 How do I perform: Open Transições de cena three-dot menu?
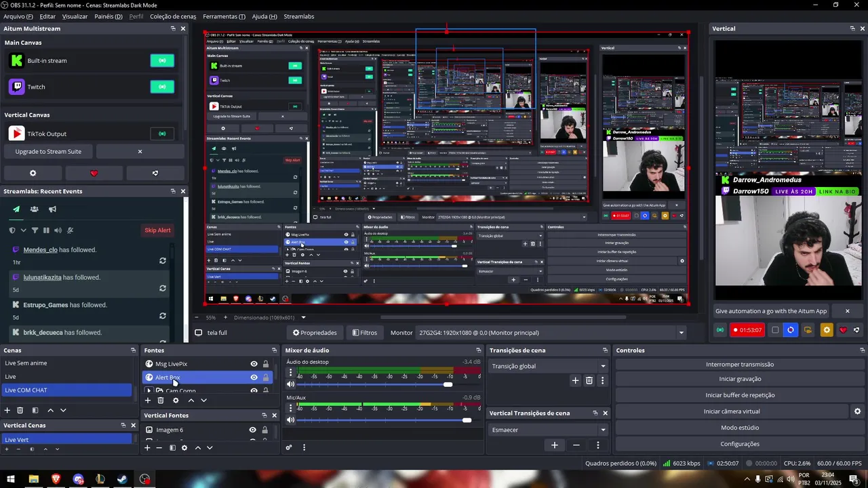click(x=602, y=381)
